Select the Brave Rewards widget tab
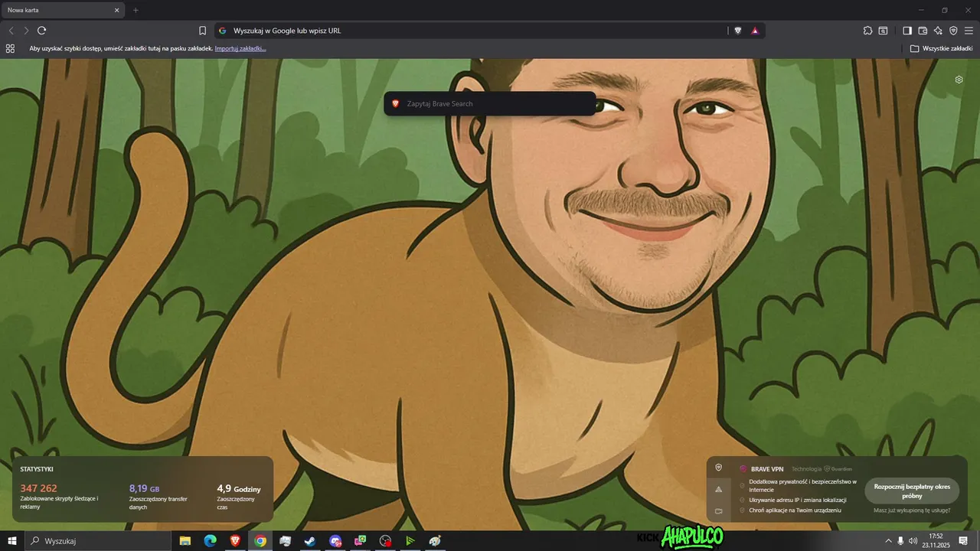This screenshot has height=551, width=980. coord(718,489)
